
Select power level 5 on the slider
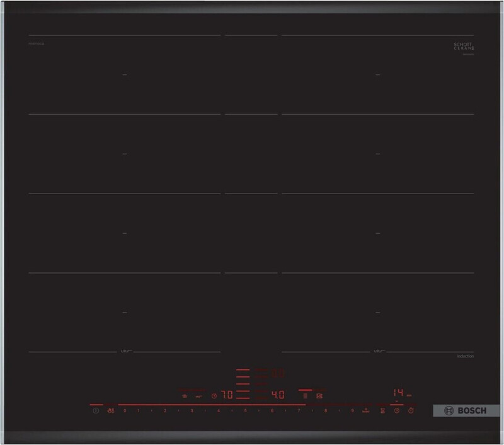pos(246,411)
